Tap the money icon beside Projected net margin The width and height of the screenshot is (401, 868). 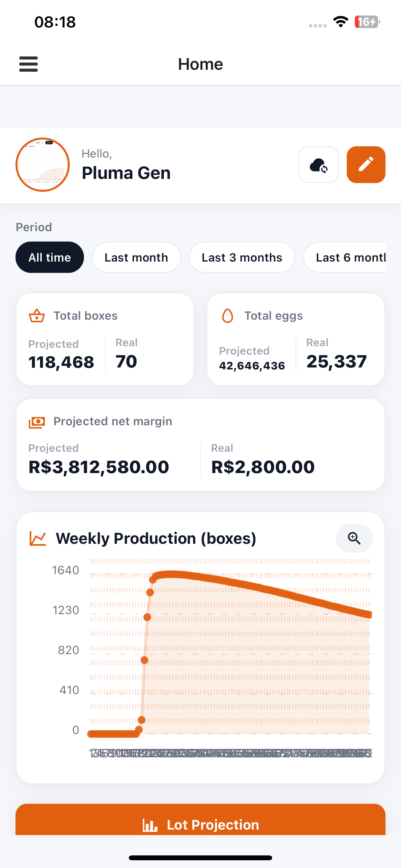37,421
